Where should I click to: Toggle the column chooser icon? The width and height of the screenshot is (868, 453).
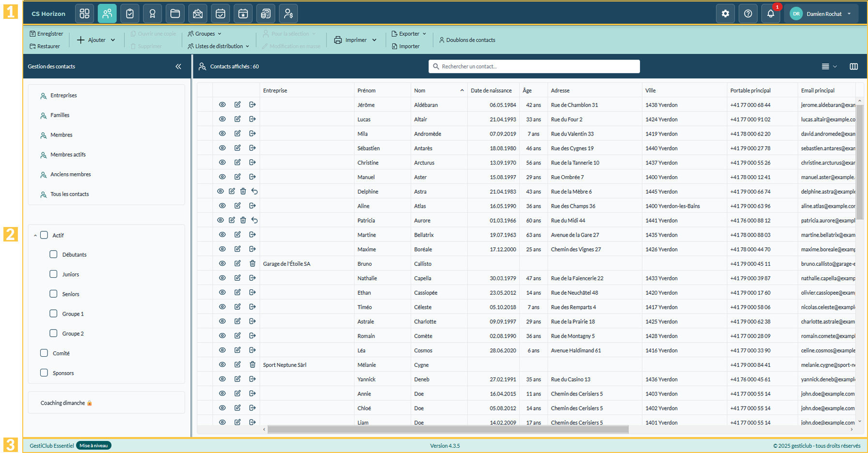pyautogui.click(x=853, y=66)
